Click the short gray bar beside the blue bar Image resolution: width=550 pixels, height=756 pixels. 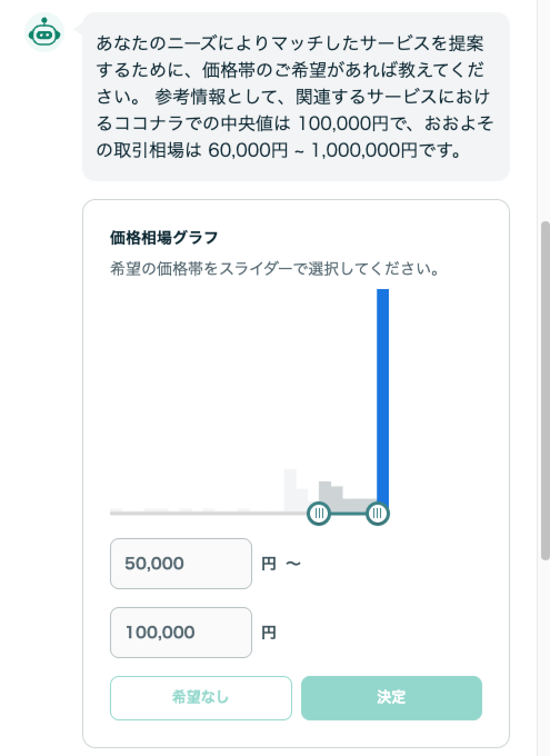point(366,504)
